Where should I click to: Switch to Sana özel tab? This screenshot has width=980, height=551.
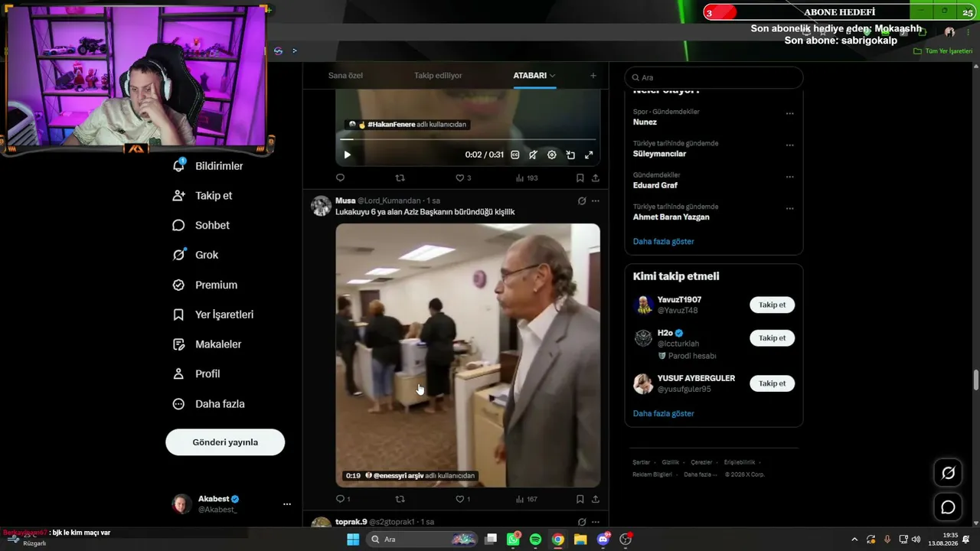[x=345, y=76]
